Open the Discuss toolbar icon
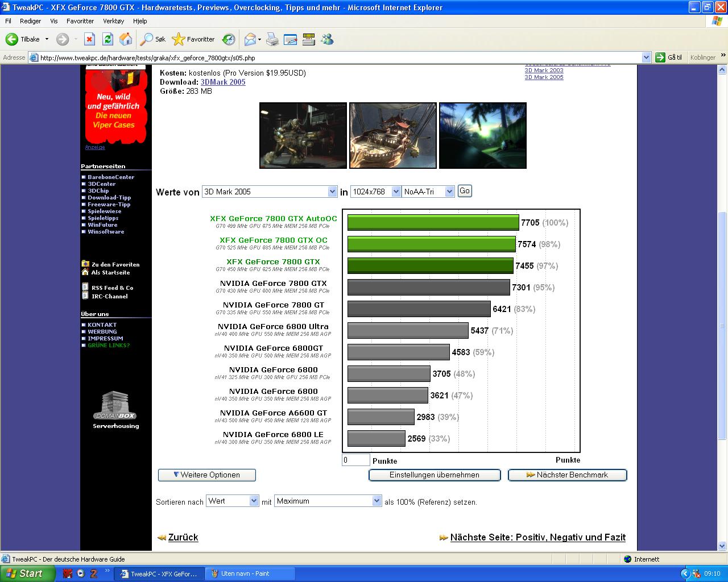728x582 pixels. click(309, 39)
